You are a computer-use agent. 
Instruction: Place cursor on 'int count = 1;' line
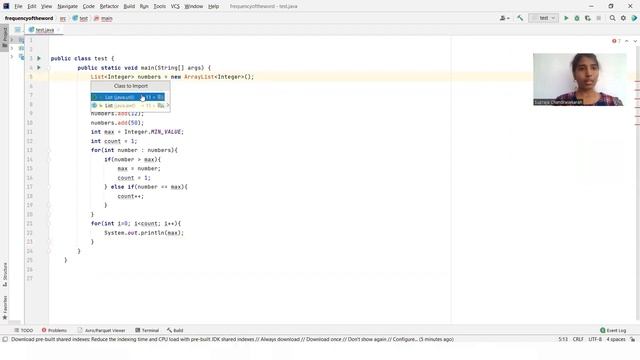pyautogui.click(x=114, y=141)
